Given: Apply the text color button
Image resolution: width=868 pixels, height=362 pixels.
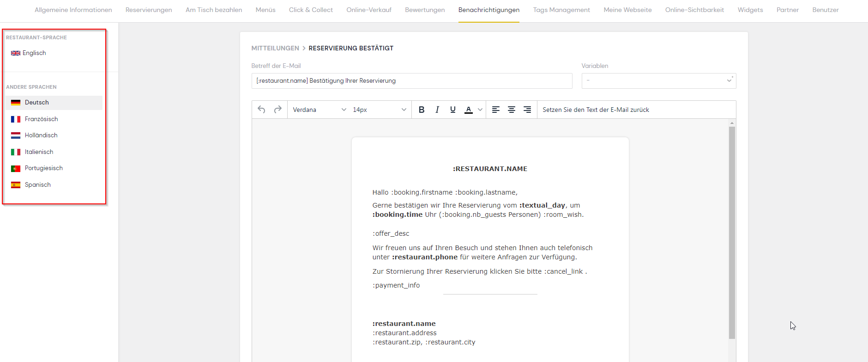Looking at the screenshot, I should click(x=469, y=110).
